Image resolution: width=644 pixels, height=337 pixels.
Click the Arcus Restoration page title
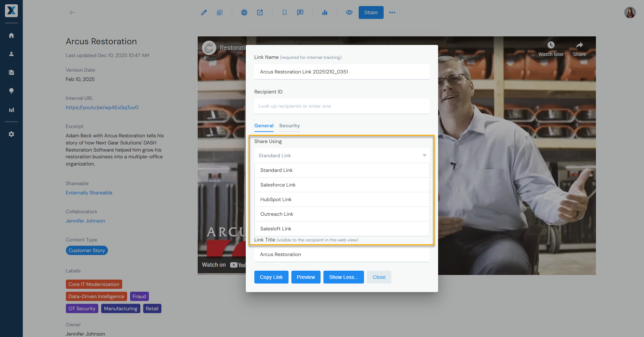(x=101, y=41)
